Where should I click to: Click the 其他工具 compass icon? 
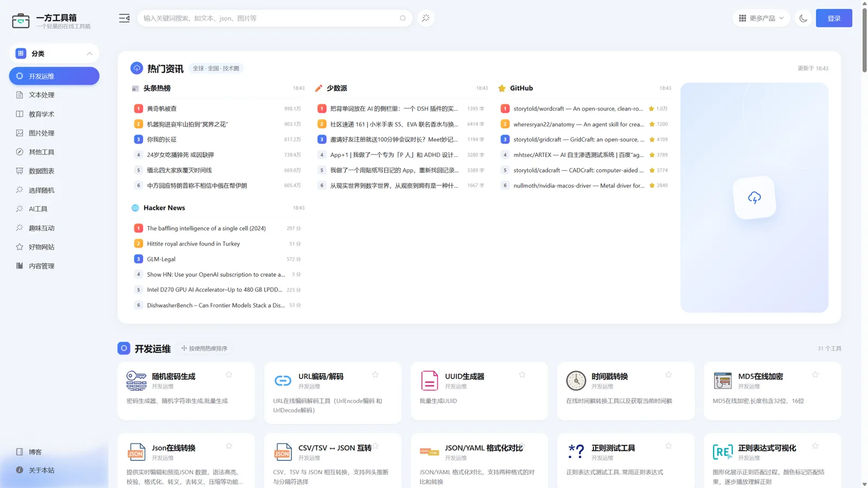pyautogui.click(x=20, y=152)
